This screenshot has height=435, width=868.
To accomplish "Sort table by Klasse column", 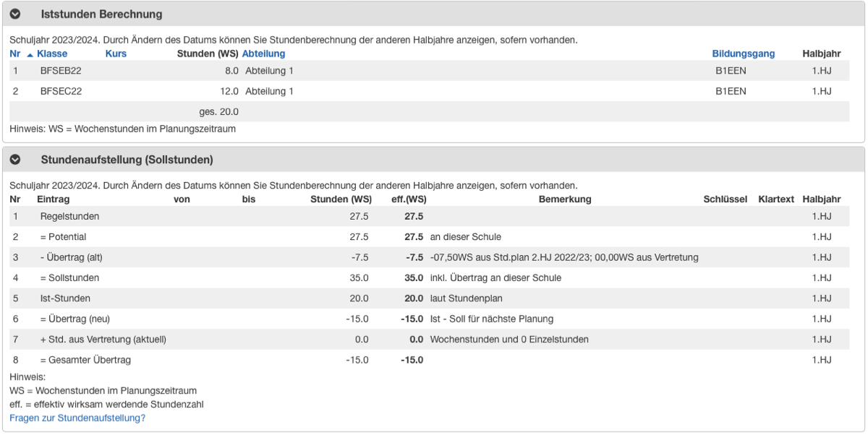I will [52, 53].
